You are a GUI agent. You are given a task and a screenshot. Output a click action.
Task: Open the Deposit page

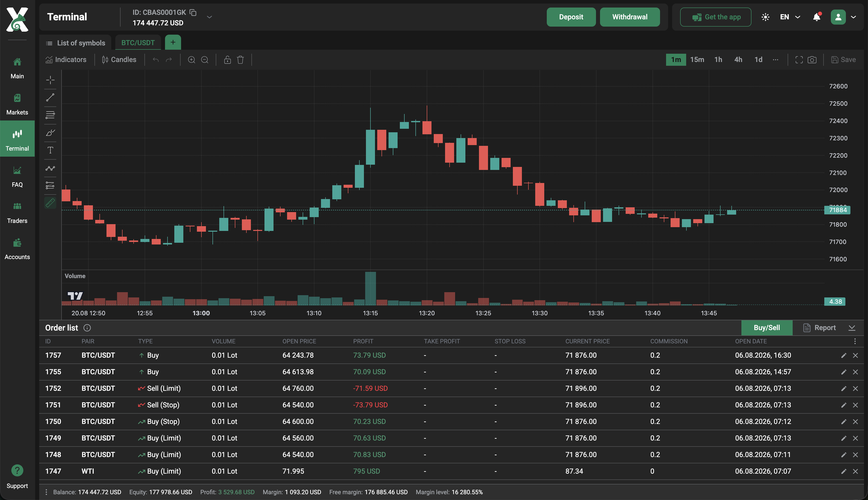[571, 17]
